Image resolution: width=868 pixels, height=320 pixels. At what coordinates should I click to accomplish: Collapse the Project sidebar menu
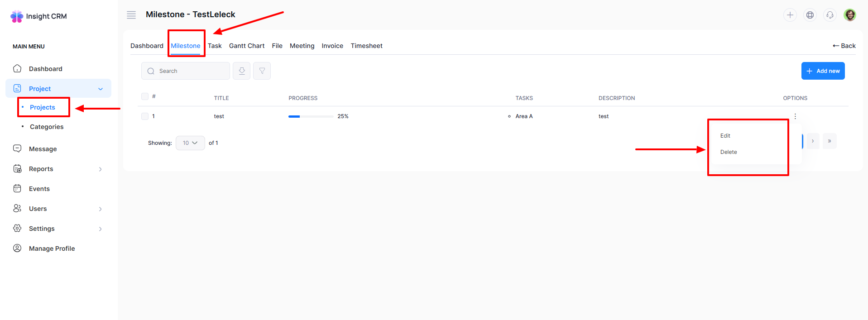tap(100, 89)
